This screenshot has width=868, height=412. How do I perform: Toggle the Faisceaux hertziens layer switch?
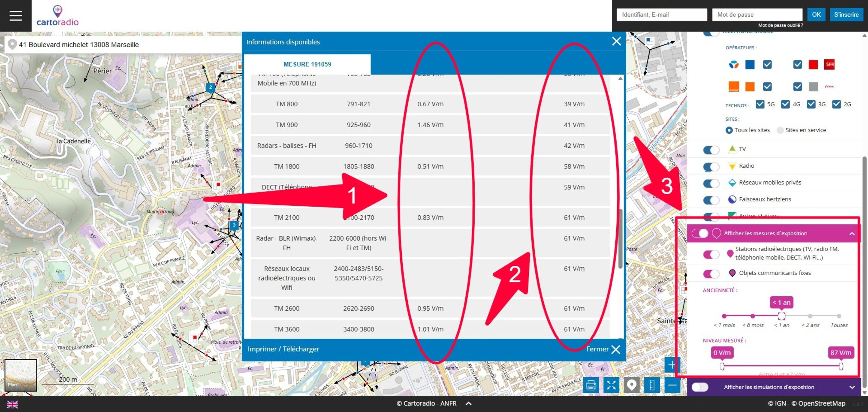[x=711, y=200]
